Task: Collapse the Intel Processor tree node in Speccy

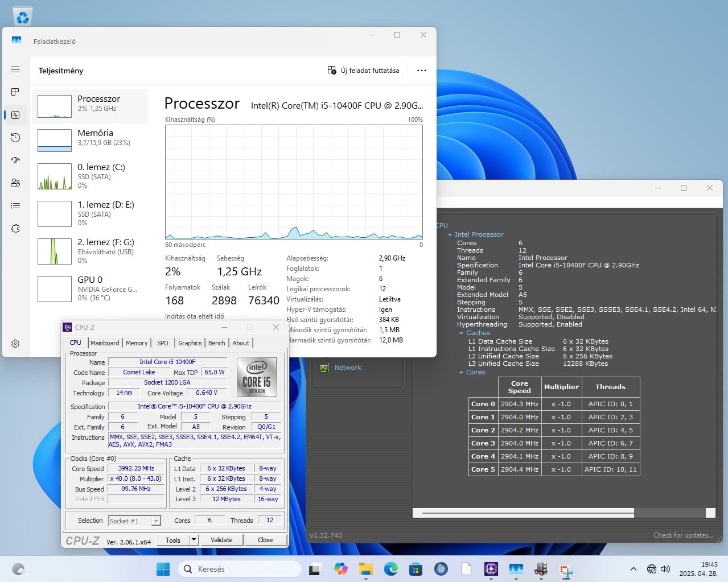Action: coord(450,234)
